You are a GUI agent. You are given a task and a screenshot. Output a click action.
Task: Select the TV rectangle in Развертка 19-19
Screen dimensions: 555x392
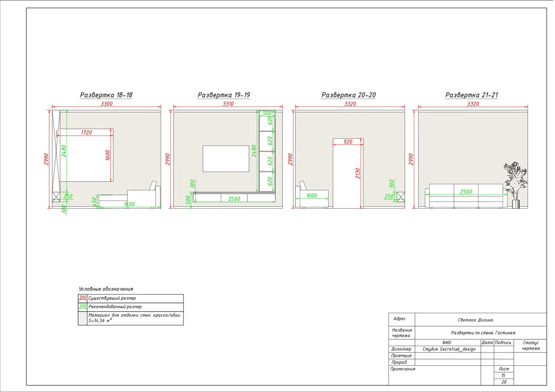click(226, 159)
